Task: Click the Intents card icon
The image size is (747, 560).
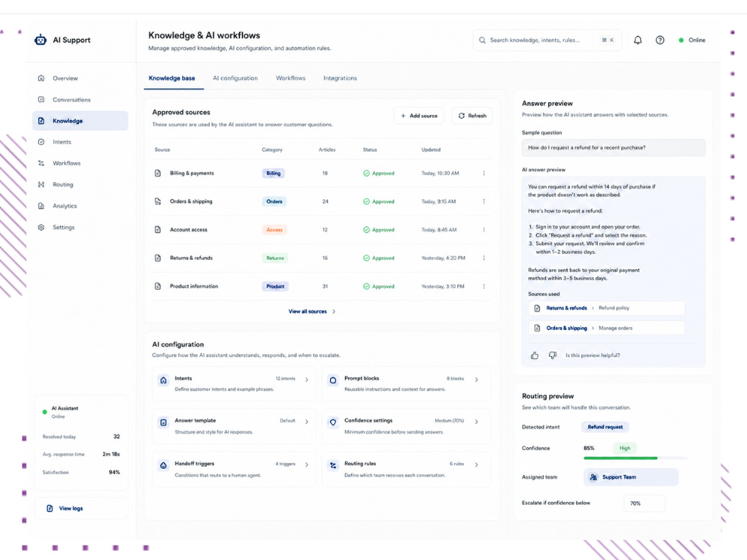Action: pyautogui.click(x=164, y=380)
